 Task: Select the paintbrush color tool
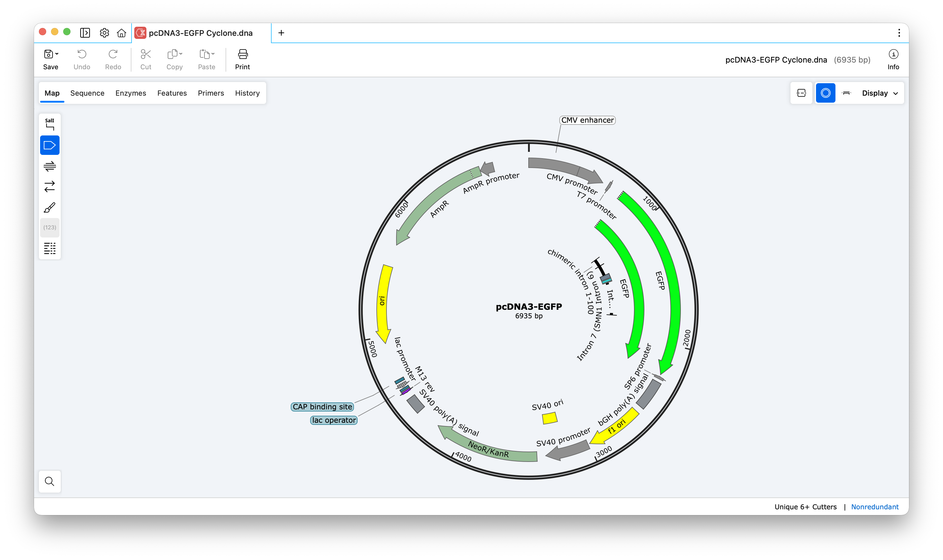pyautogui.click(x=50, y=207)
